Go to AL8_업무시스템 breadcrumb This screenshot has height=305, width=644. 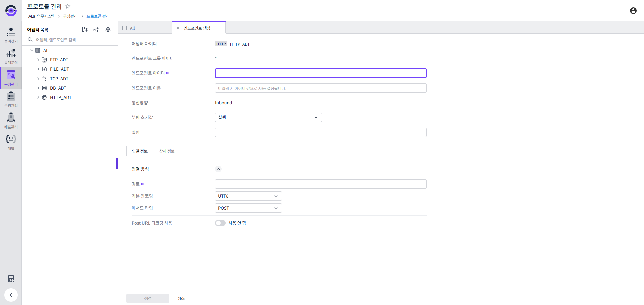(41, 16)
